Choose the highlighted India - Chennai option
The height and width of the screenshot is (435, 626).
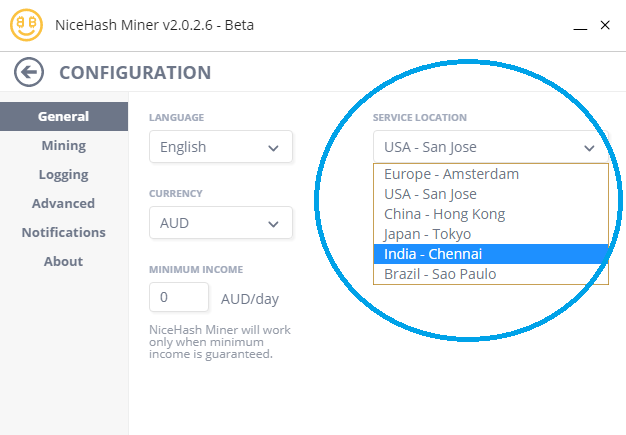(491, 254)
